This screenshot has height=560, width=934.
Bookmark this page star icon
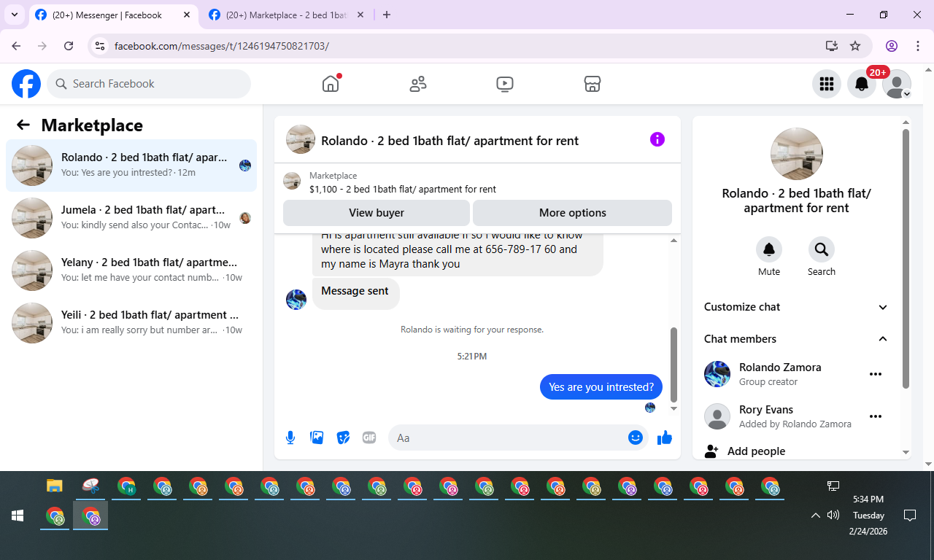click(x=855, y=46)
